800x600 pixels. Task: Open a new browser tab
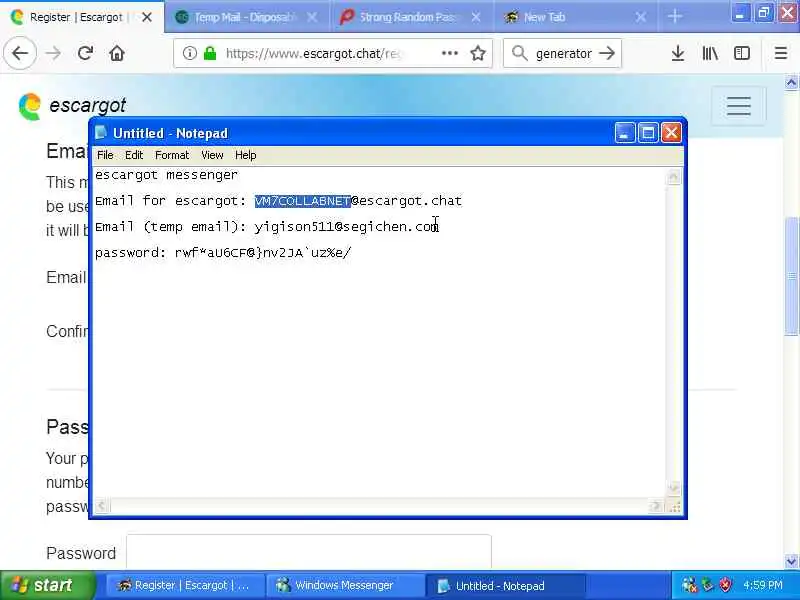click(x=674, y=17)
